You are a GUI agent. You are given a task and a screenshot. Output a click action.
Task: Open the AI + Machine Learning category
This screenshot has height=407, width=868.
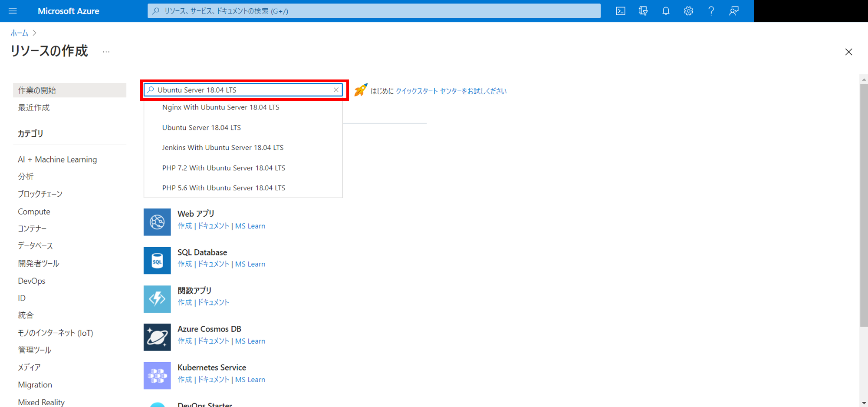click(x=57, y=159)
